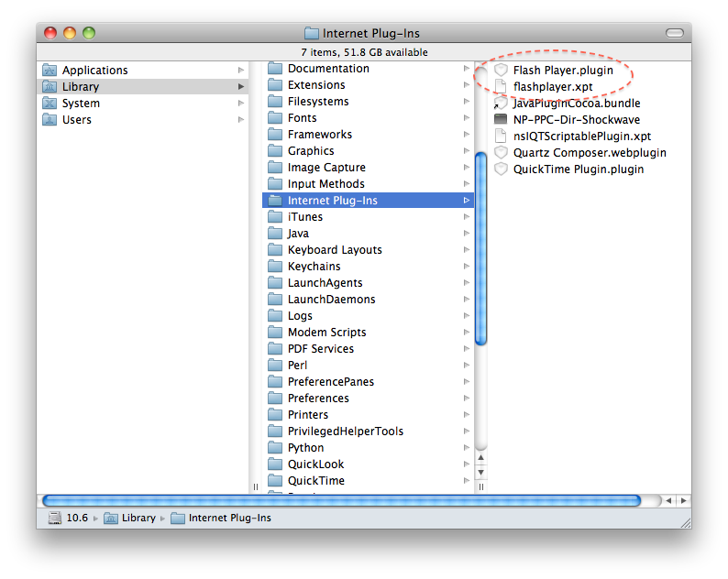This screenshot has width=728, height=579.
Task: Click the iTunes folder icon
Action: point(275,216)
